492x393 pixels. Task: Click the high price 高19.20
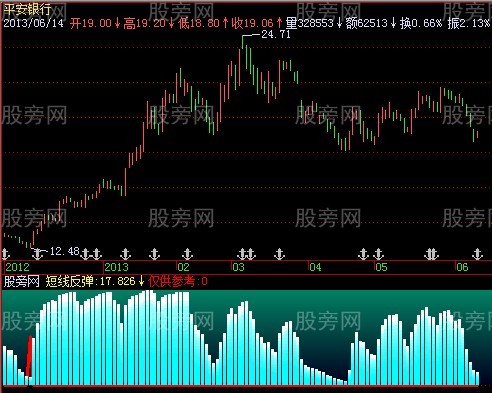click(x=144, y=23)
